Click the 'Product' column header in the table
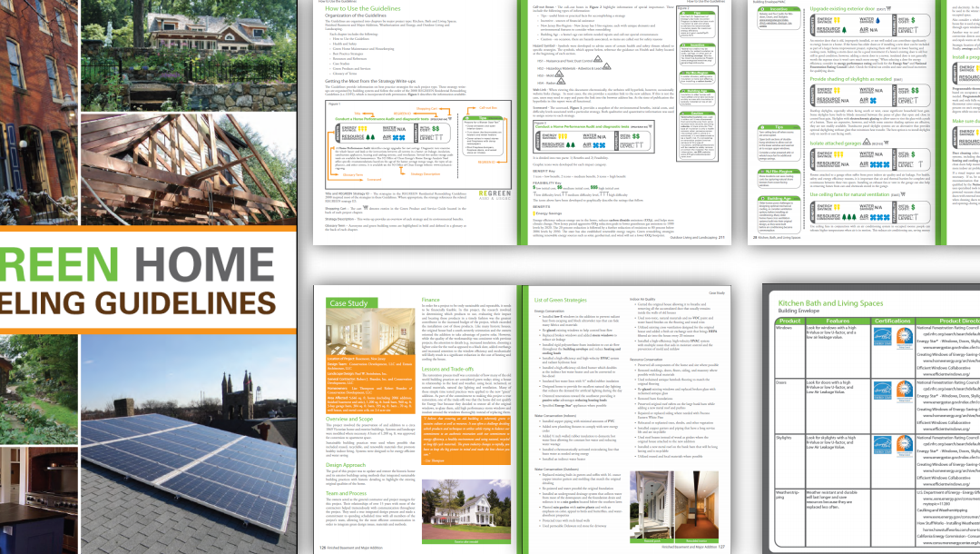 point(789,321)
